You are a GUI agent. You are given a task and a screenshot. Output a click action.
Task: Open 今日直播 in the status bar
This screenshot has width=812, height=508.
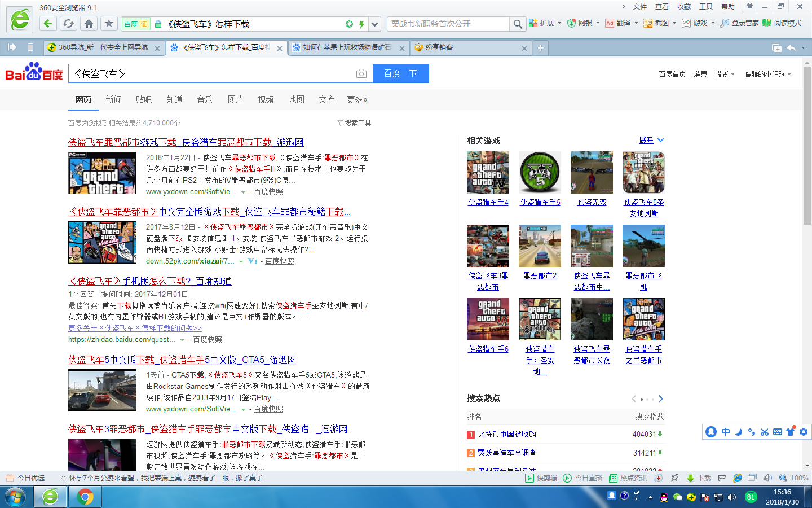[583, 478]
